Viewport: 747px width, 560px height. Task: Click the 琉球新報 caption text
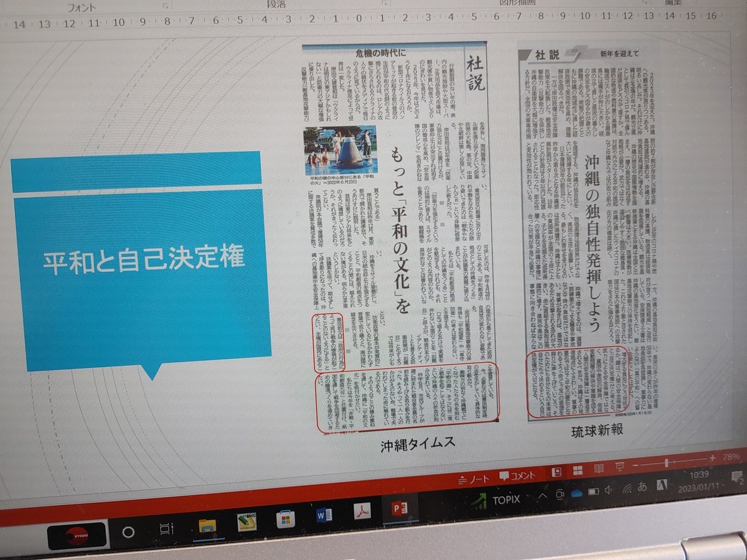click(x=597, y=432)
